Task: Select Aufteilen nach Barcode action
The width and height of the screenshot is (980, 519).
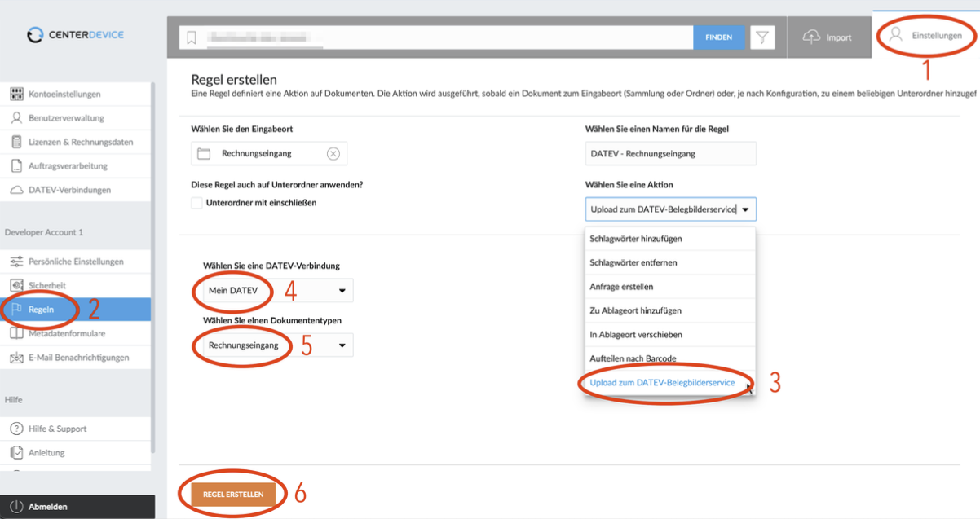Action: (670, 358)
